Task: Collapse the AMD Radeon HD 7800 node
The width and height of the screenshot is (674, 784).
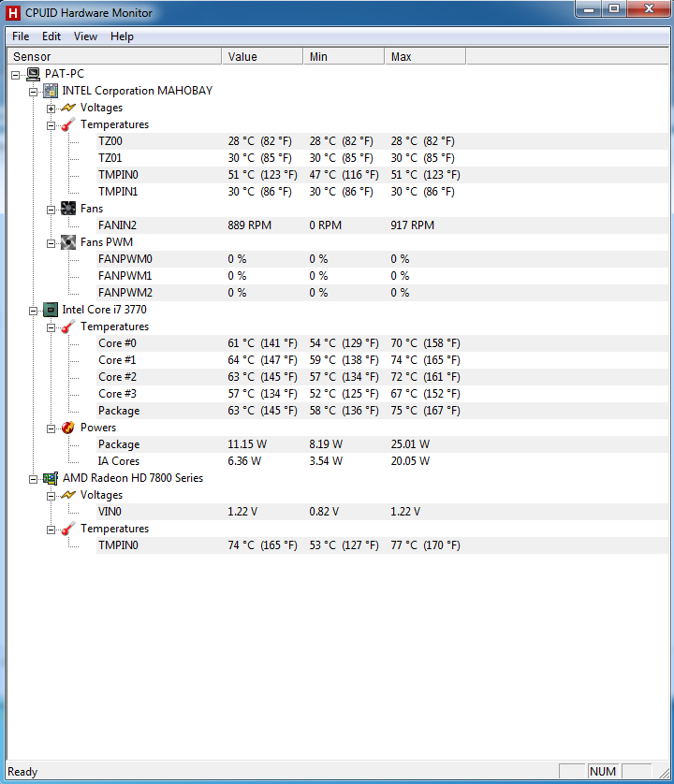Action: 34,480
